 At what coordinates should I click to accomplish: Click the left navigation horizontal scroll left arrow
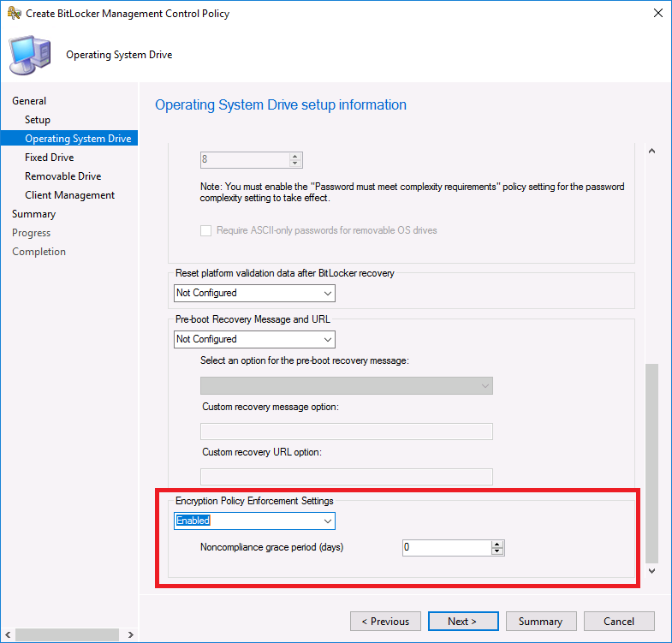[x=8, y=634]
